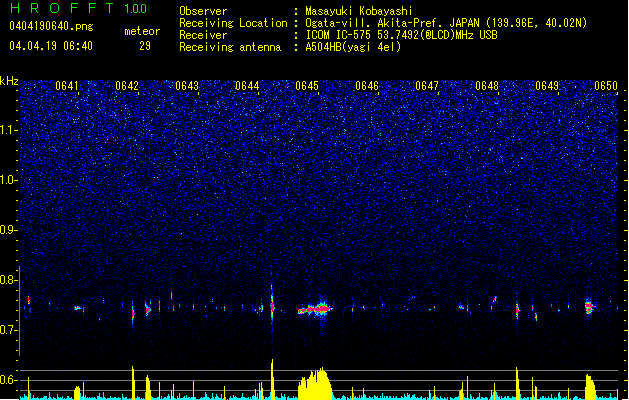Click the kHz axis unit label

pos(9,81)
